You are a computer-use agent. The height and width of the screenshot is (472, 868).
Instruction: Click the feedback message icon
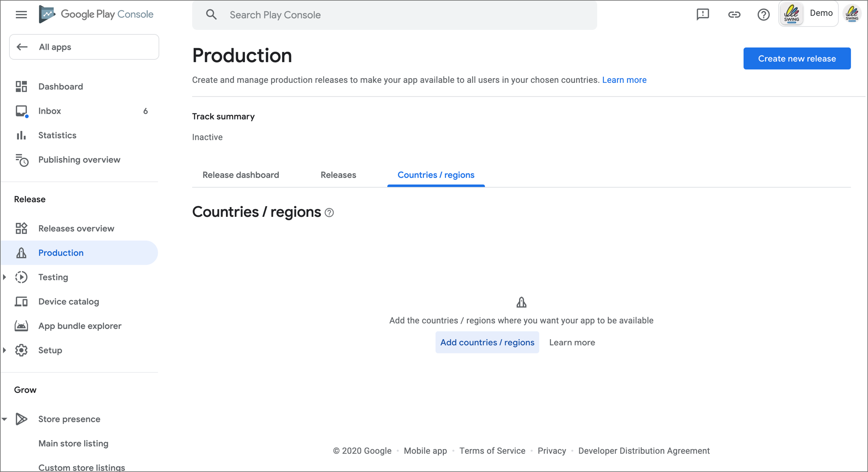(x=703, y=15)
